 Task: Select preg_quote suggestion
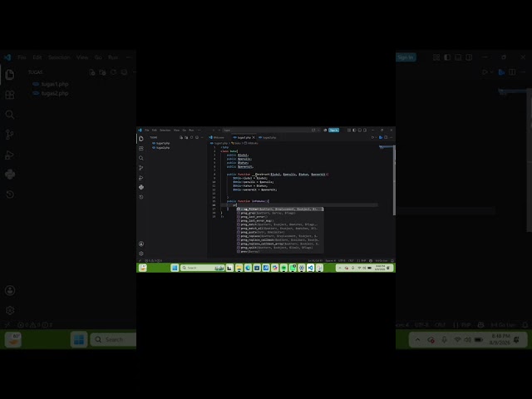coord(280,233)
